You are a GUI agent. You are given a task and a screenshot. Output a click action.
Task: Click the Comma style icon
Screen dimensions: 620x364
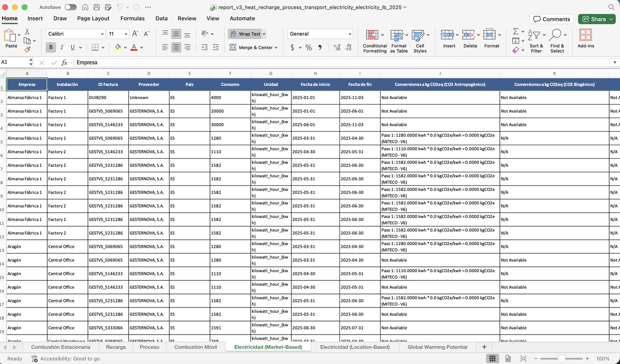coord(320,47)
